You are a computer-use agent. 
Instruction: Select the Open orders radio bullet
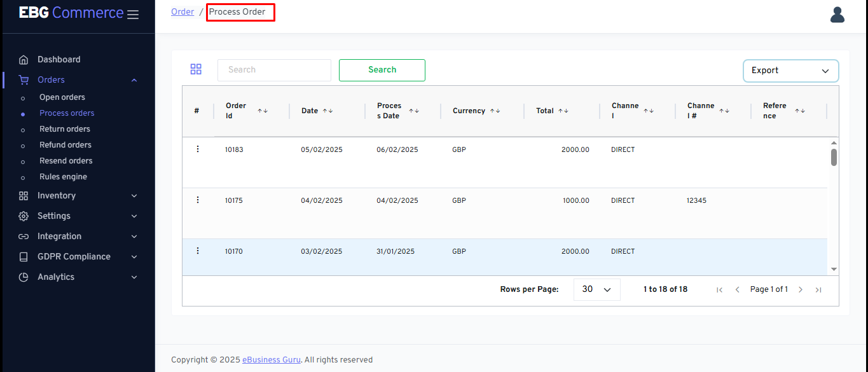click(x=24, y=97)
